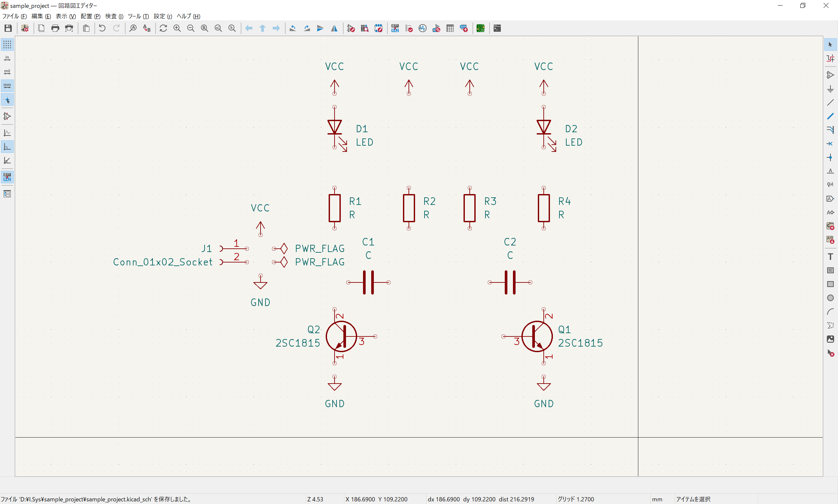Rotate selection counterclockwise

293,28
